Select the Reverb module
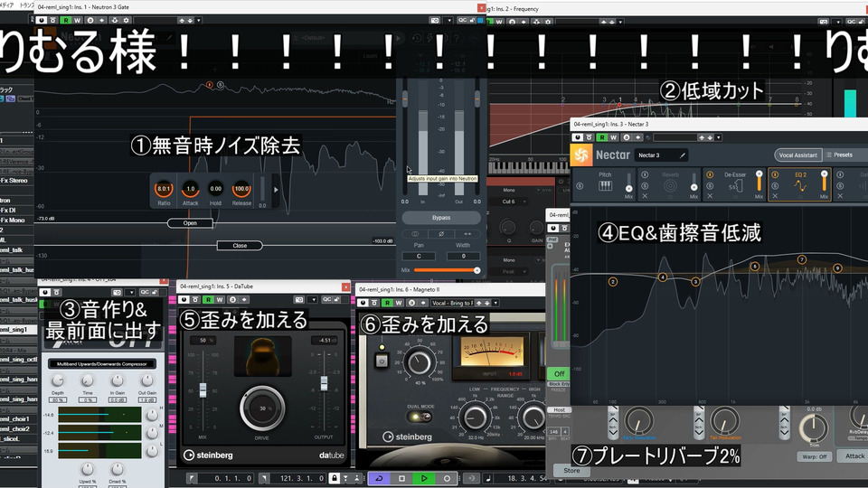The height and width of the screenshot is (488, 868). (670, 183)
